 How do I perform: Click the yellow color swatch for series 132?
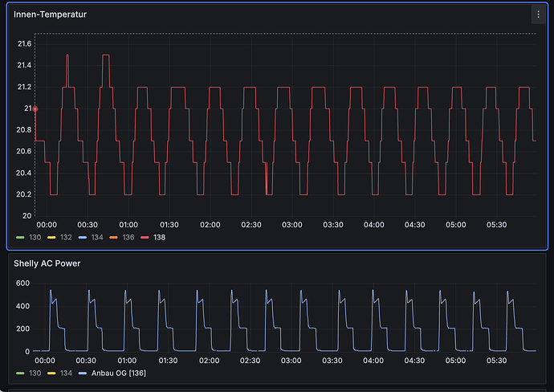click(x=52, y=238)
